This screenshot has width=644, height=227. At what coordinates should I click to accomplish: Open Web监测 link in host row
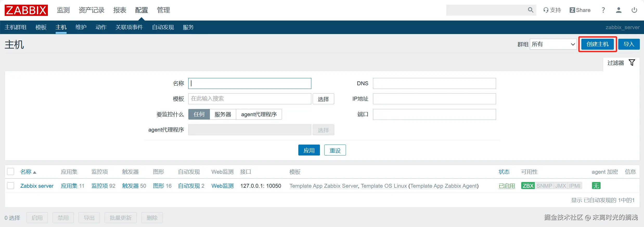tap(222, 186)
